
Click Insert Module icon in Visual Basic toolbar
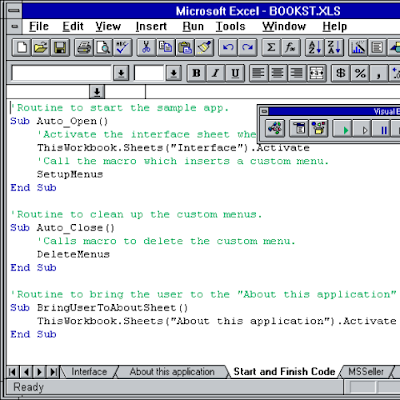[275, 128]
